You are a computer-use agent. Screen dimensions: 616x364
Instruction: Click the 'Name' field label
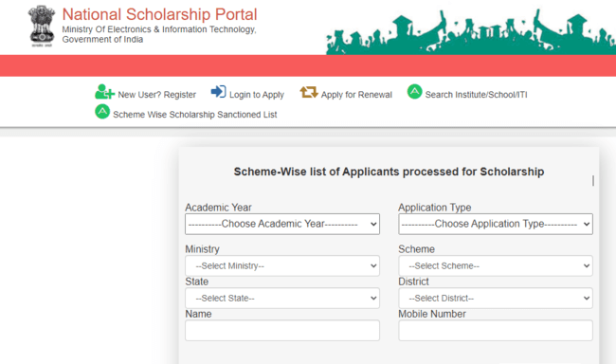tap(198, 314)
